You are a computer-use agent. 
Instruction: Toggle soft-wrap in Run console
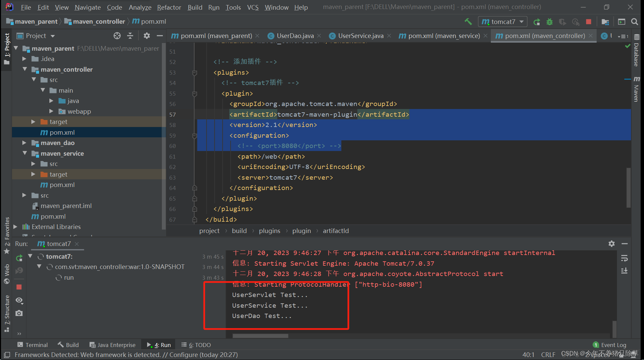624,258
